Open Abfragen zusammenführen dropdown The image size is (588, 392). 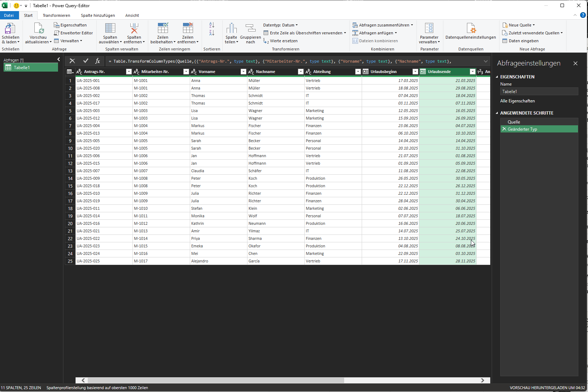383,25
